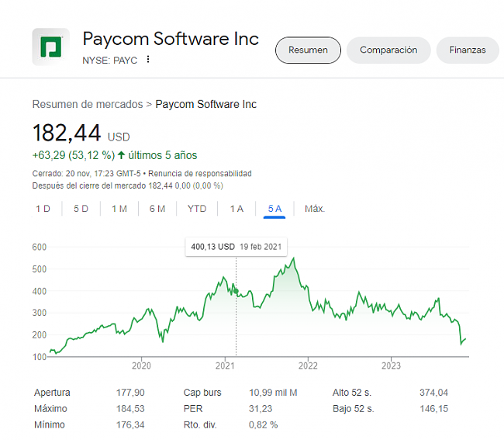Click the Rto. div. value 0,82 %
Image resolution: width=504 pixels, height=440 pixels.
[263, 425]
